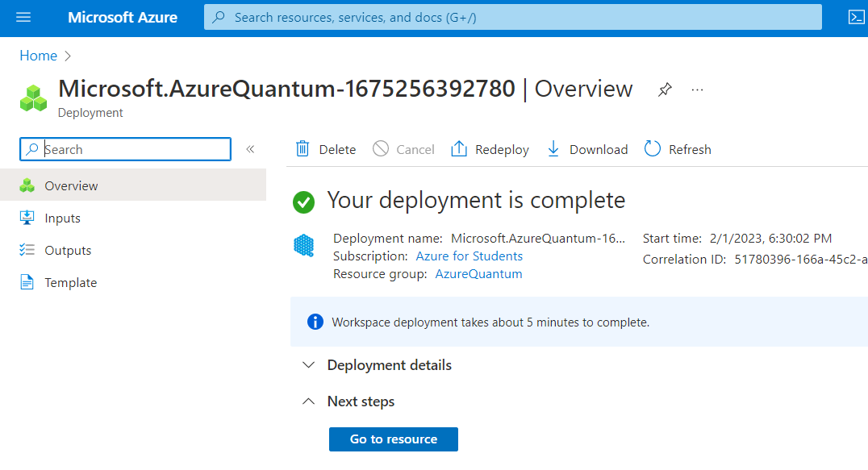Collapse Next steps section

[x=361, y=401]
